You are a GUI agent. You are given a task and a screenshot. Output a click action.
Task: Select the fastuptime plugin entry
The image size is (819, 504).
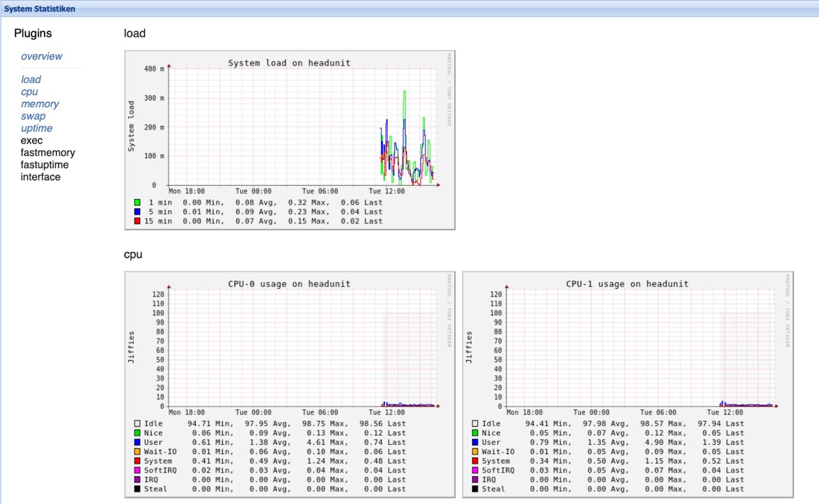[45, 165]
